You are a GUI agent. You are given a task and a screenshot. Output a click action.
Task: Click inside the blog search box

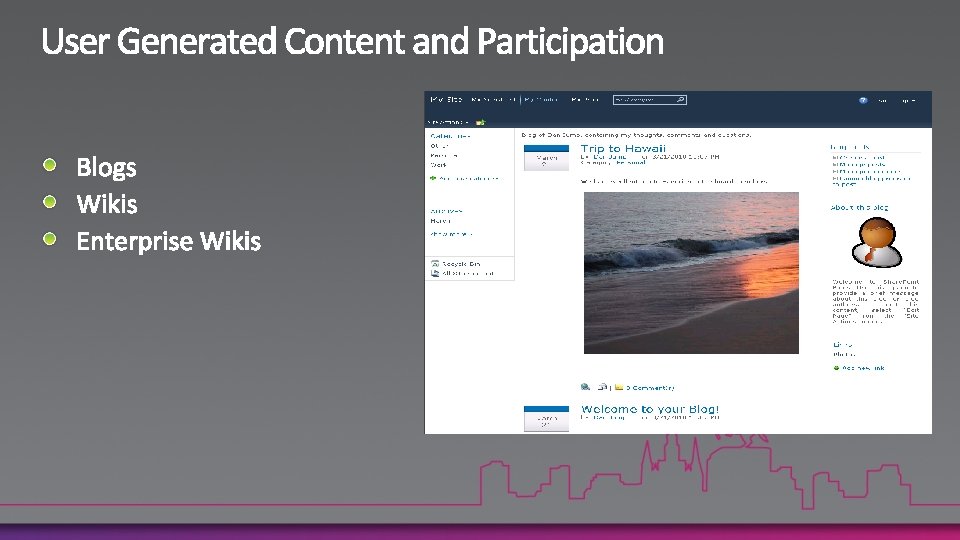(644, 100)
